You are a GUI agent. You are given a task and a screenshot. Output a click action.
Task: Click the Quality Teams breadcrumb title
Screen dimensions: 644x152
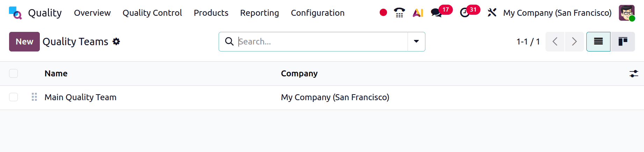(x=75, y=42)
